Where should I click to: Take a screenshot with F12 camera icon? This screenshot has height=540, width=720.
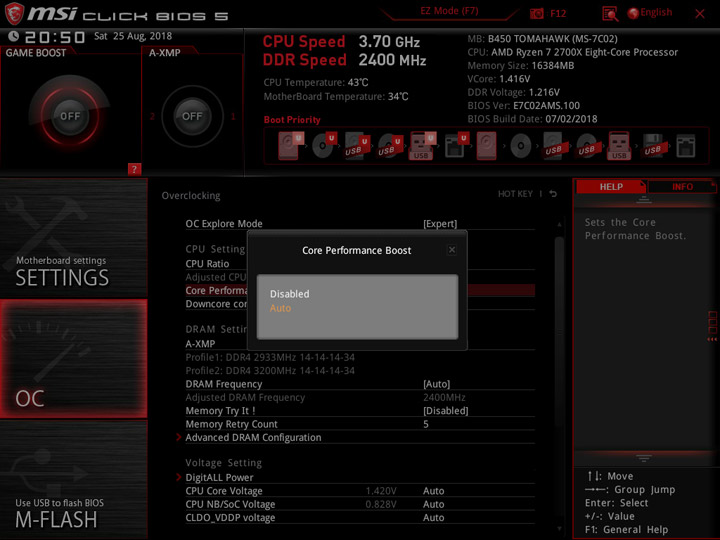point(536,13)
